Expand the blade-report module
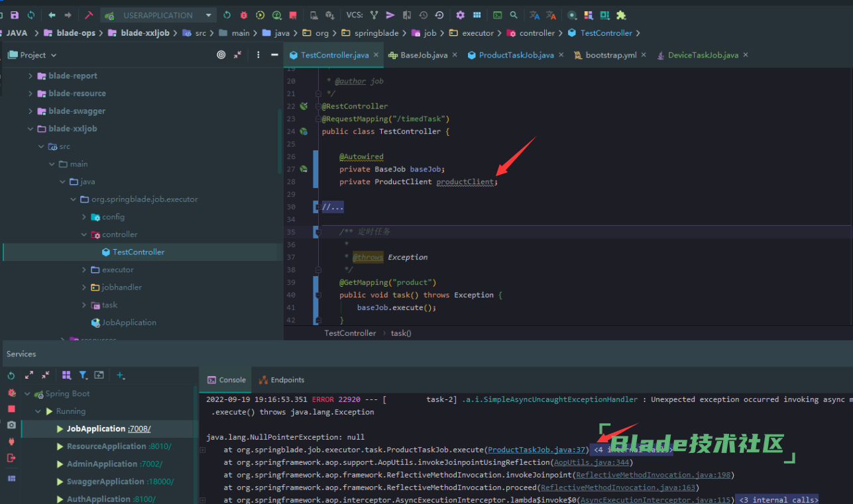853x504 pixels. tap(30, 76)
